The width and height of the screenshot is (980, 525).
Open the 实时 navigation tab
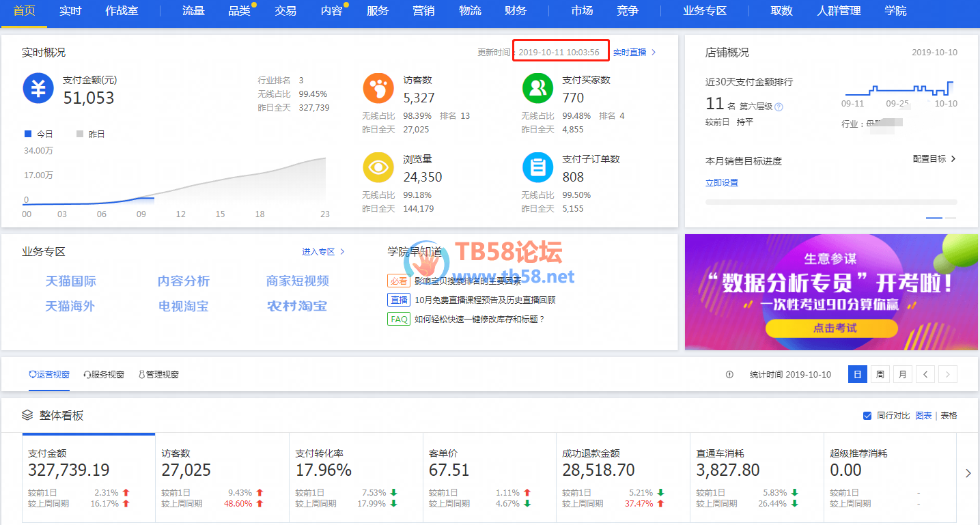[x=70, y=11]
